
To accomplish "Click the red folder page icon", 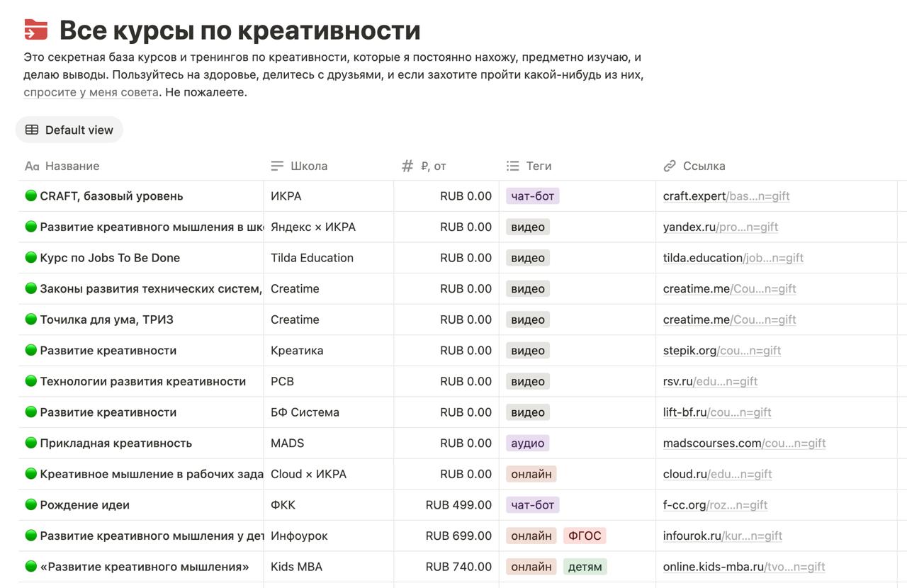I will pyautogui.click(x=36, y=30).
